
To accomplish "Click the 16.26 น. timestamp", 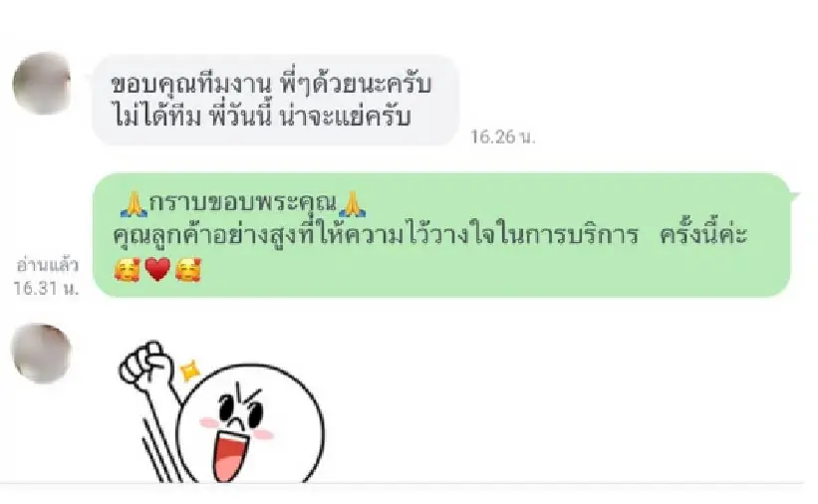I will [503, 136].
